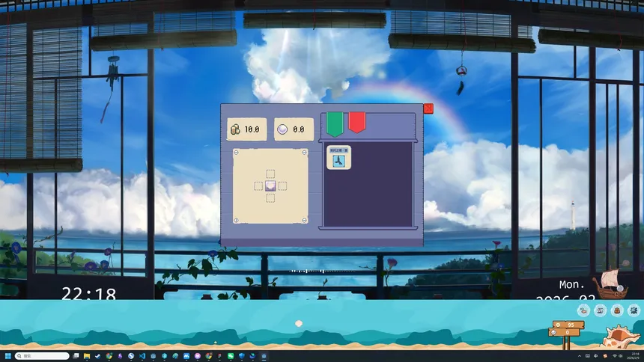Click the pearl amount reading 0.0

point(299,129)
